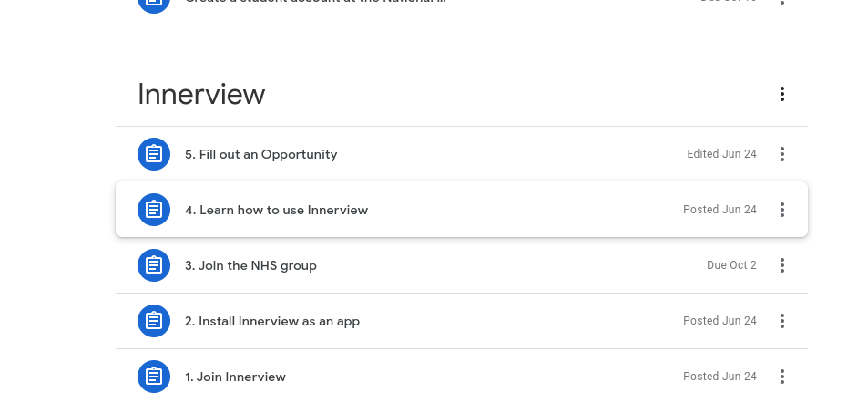Open the three-dot menu for 1. Join Innerview
868x403 pixels.
[x=781, y=376]
